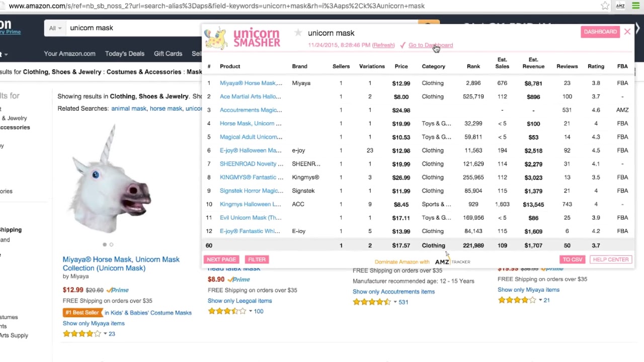Click animal mask related search
This screenshot has height=362, width=644.
click(128, 109)
